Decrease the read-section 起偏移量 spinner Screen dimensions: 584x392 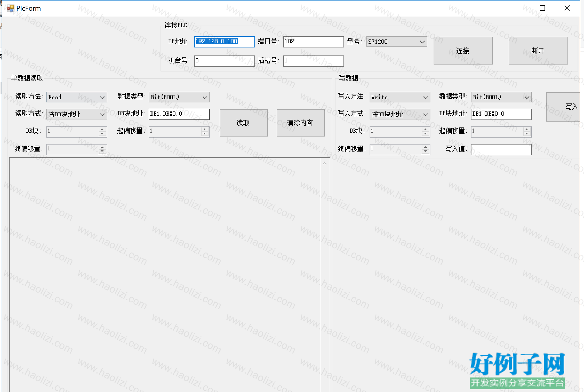tap(205, 134)
